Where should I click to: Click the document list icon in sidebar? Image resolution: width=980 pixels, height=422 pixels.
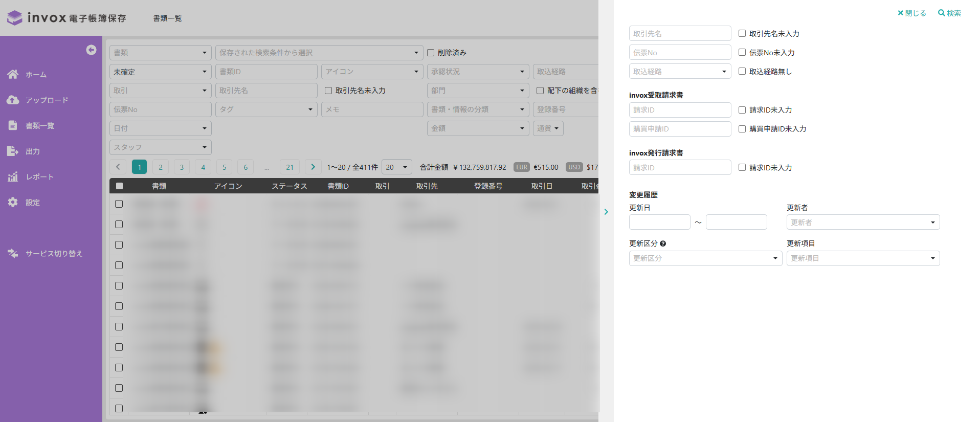13,125
